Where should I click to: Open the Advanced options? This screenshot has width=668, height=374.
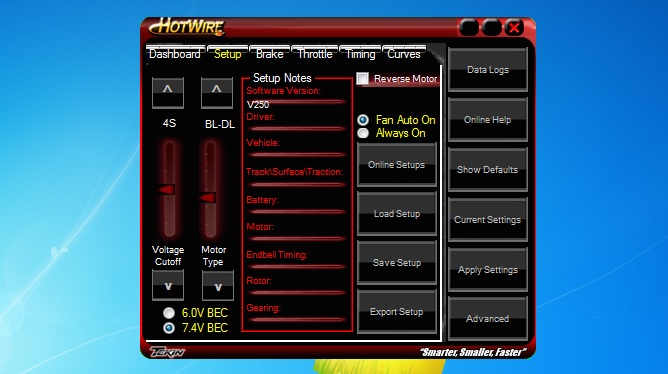coord(488,319)
